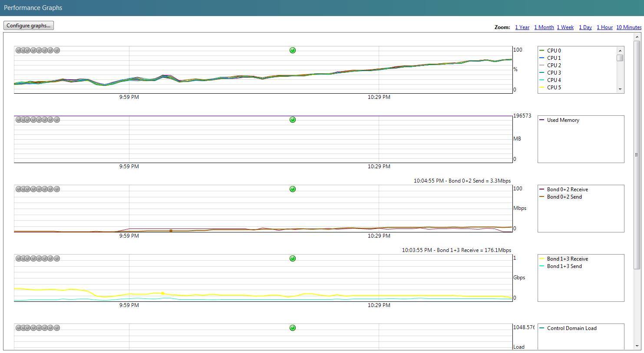Click the CPU legend scrollbar thumb

click(x=620, y=58)
